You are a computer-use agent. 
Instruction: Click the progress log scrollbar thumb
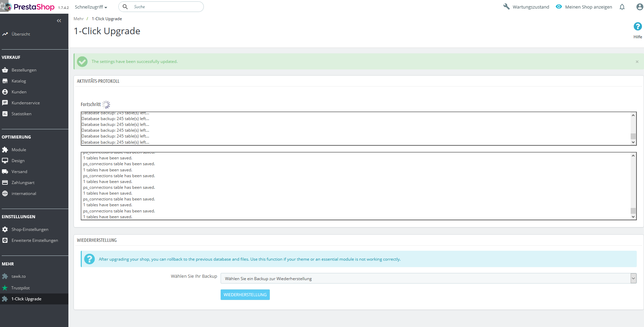tap(633, 136)
